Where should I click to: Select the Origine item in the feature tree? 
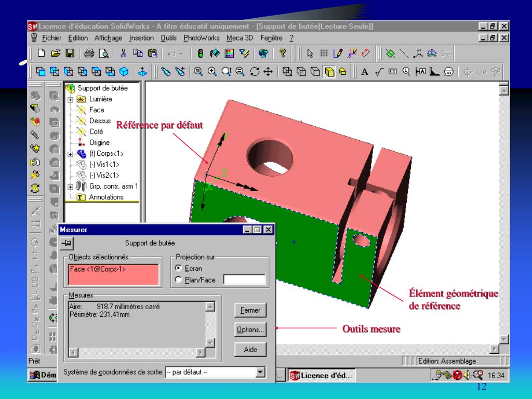tap(99, 142)
